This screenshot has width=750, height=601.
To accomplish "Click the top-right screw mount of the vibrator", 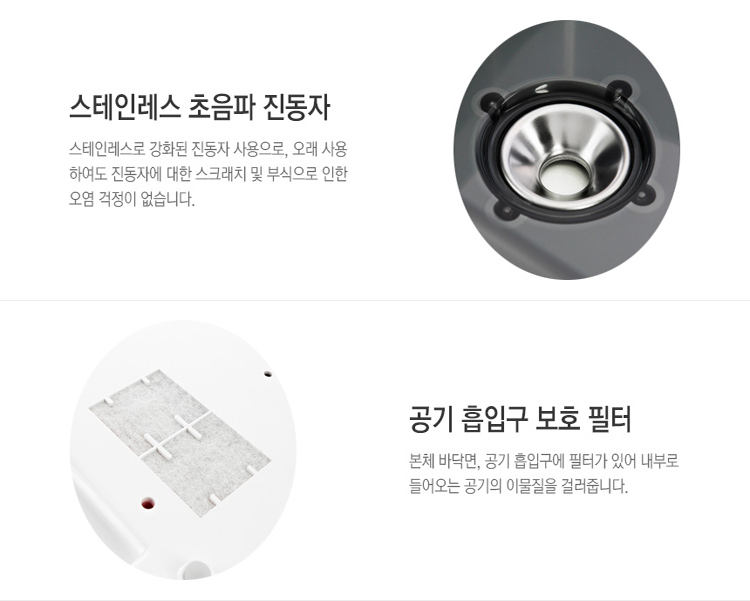I will coord(619,90).
